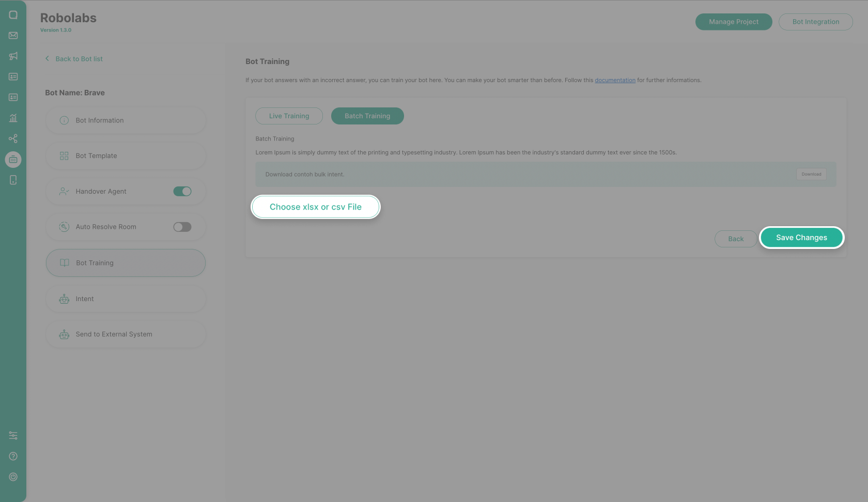868x502 pixels.
Task: Select the megaphone broadcast icon
Action: (x=13, y=56)
